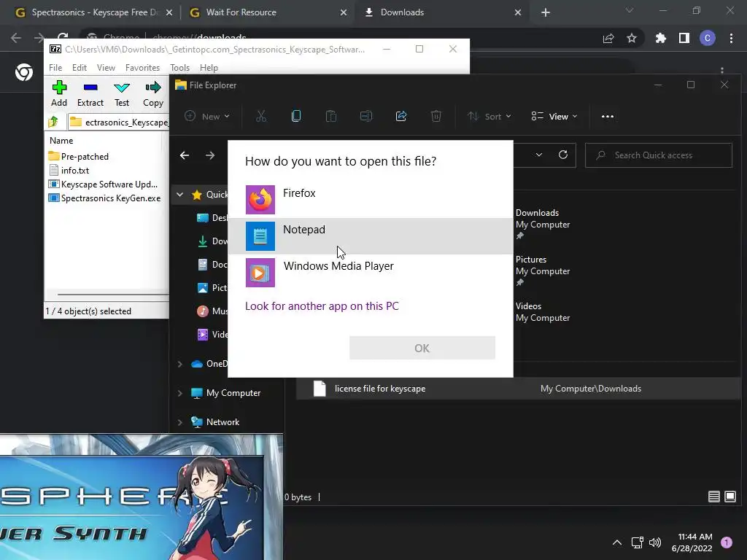Viewport: 747px width, 560px height.
Task: Click the Add icon in 7-Zip toolbar
Action: point(59,87)
